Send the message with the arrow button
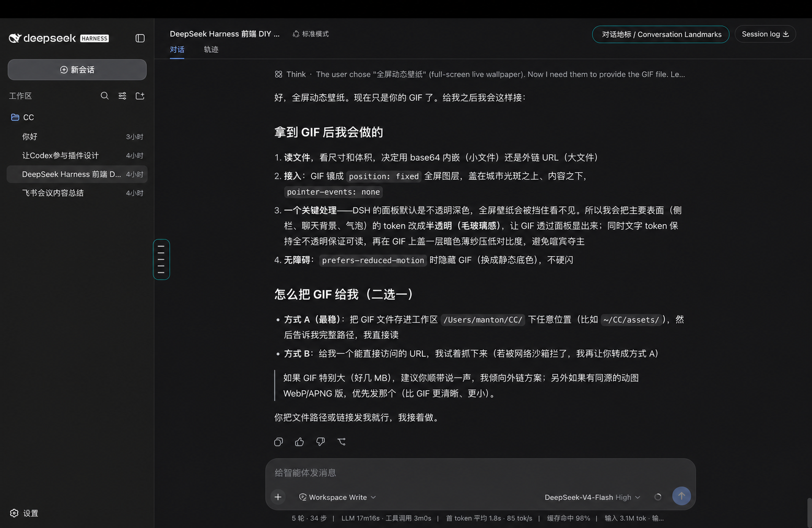The image size is (812, 528). coord(681,496)
